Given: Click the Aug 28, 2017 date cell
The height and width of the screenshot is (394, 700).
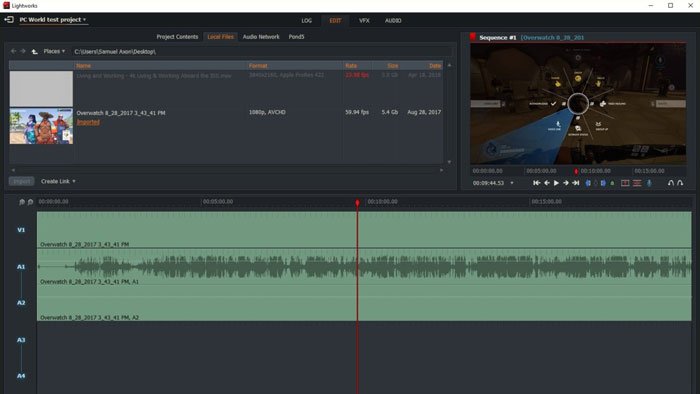Looking at the screenshot, I should pyautogui.click(x=424, y=112).
